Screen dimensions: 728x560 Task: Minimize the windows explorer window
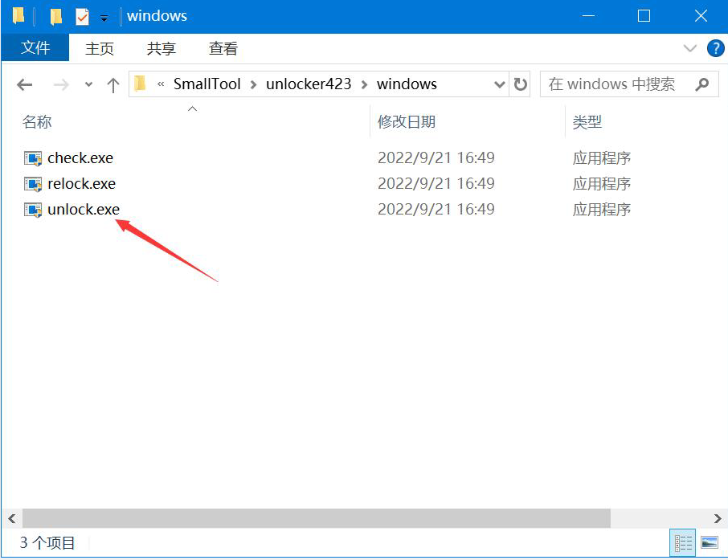[x=588, y=16]
